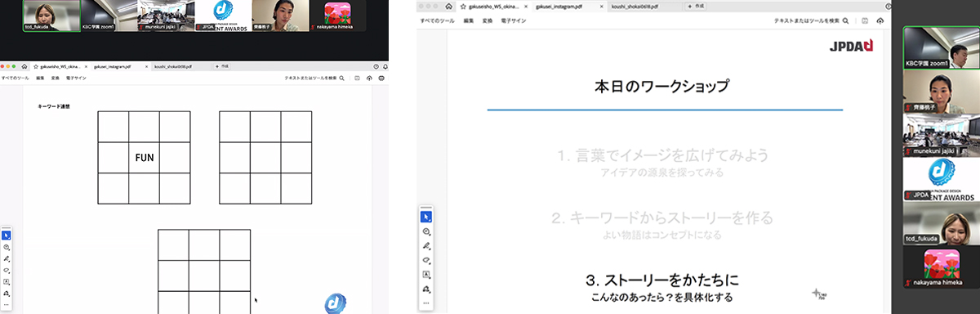Select zoom tool in left window quick toolbar
Image resolution: width=980 pixels, height=314 pixels.
(7, 247)
